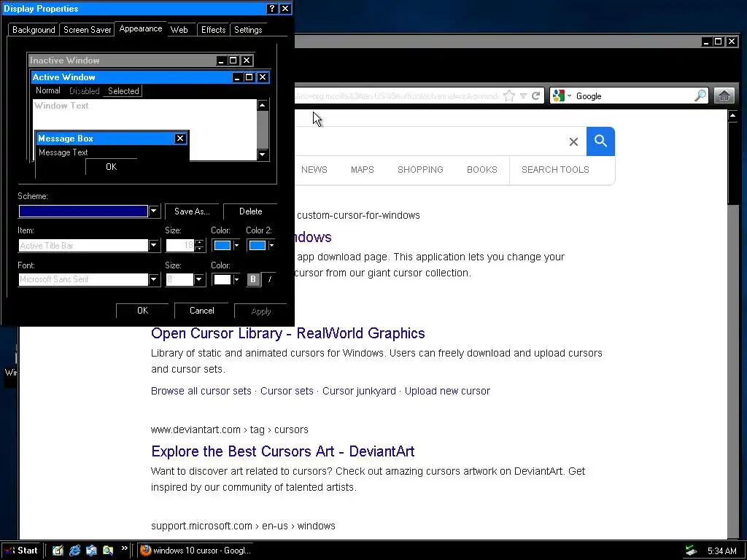Open the font Color swatch picker

coord(226,279)
